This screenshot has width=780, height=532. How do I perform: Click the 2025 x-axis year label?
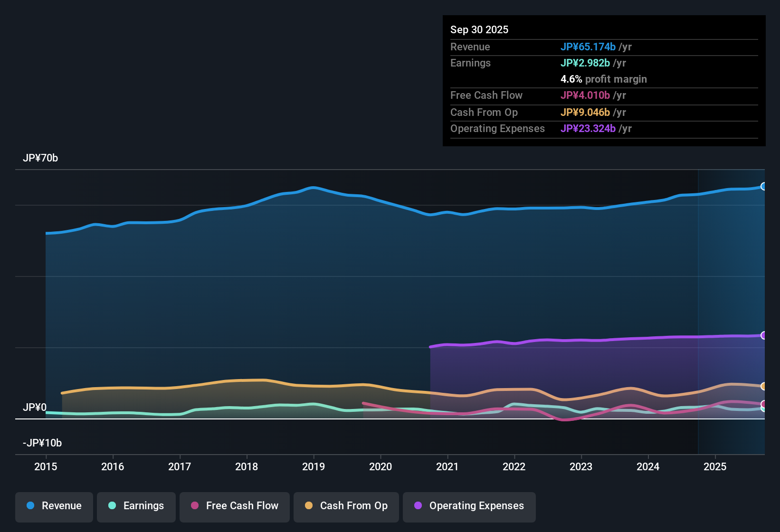tap(715, 466)
